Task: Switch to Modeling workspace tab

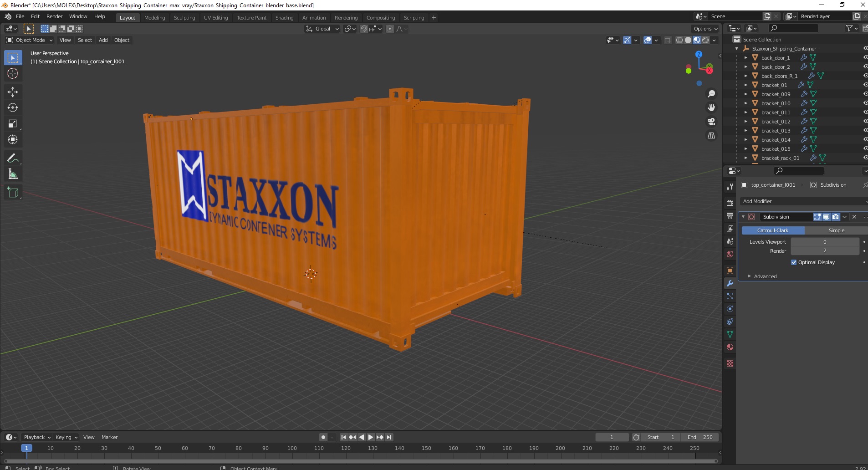Action: pos(154,18)
